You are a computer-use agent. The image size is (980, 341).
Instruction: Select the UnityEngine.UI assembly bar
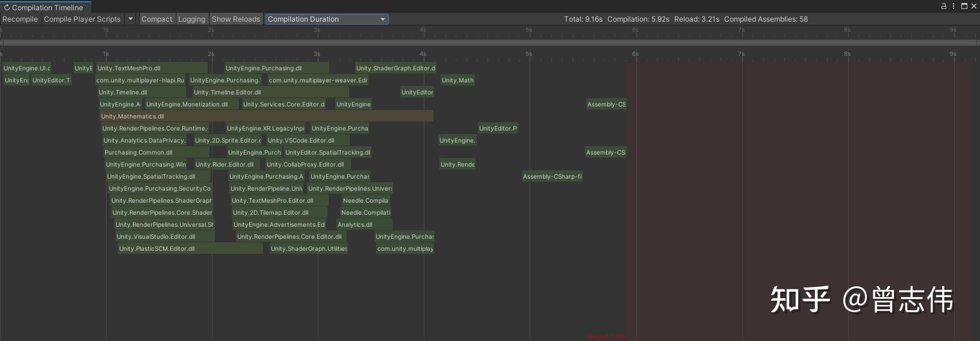pos(26,68)
